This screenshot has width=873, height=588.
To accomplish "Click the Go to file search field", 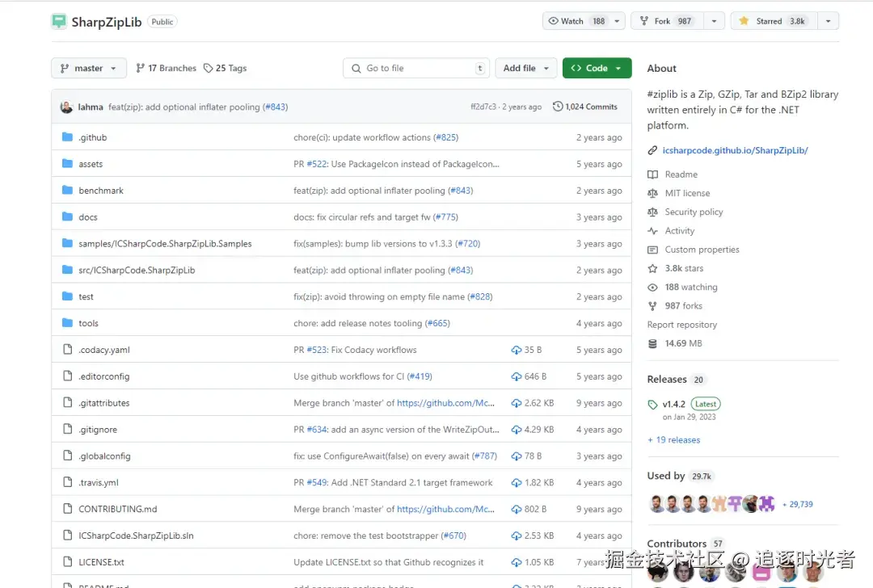I will coord(416,68).
